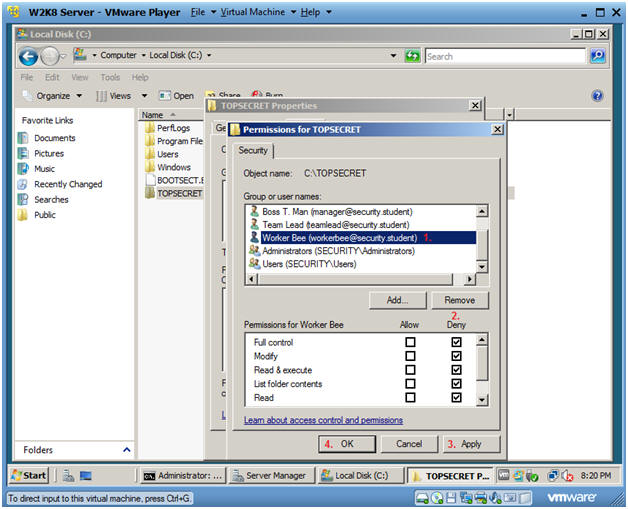Select Boss T. Man user icon

pos(254,211)
